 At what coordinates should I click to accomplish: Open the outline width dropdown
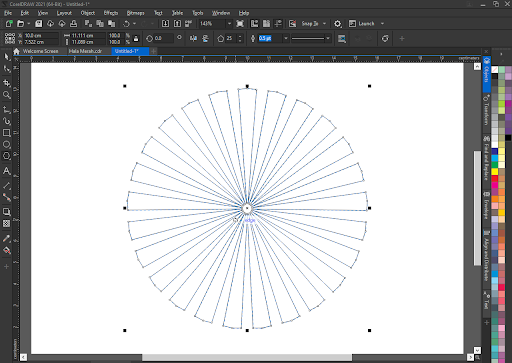tap(286, 38)
